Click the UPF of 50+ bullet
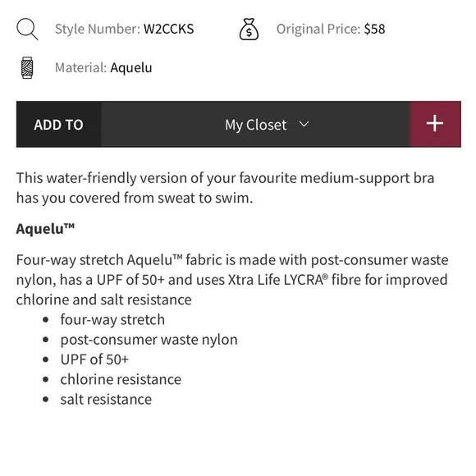This screenshot has width=476, height=476. coord(94,359)
